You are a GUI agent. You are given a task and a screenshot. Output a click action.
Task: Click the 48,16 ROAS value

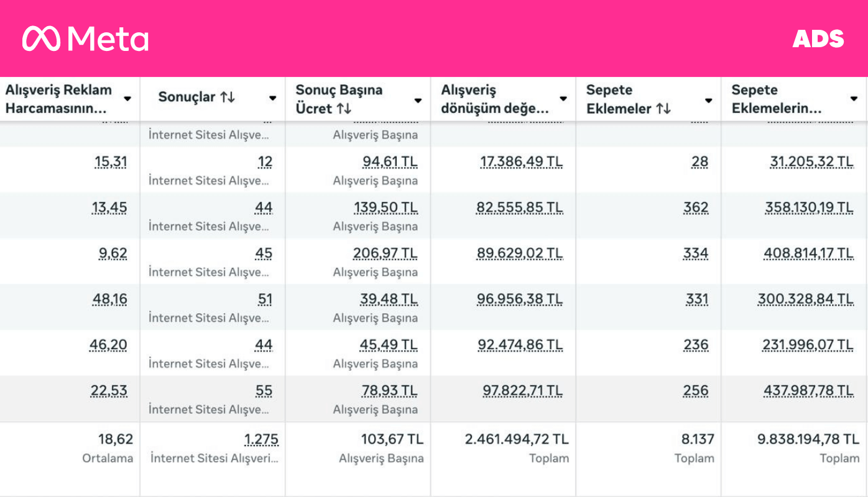point(109,299)
